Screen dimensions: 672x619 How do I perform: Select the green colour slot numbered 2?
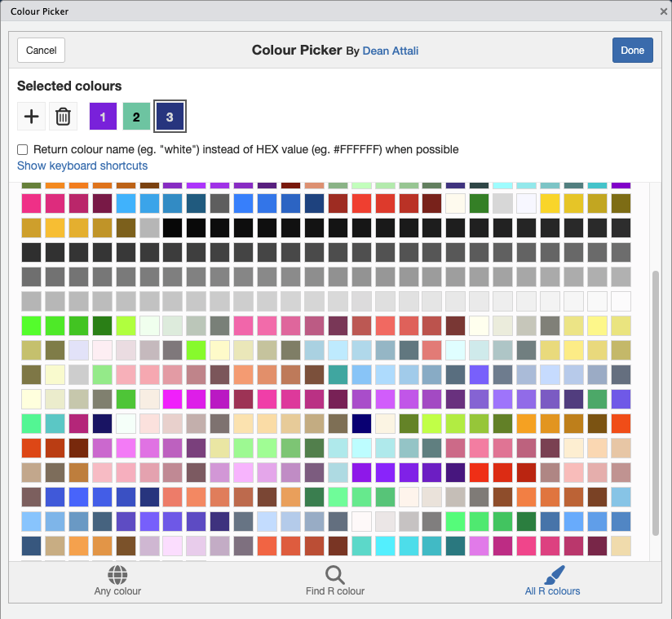(x=136, y=116)
